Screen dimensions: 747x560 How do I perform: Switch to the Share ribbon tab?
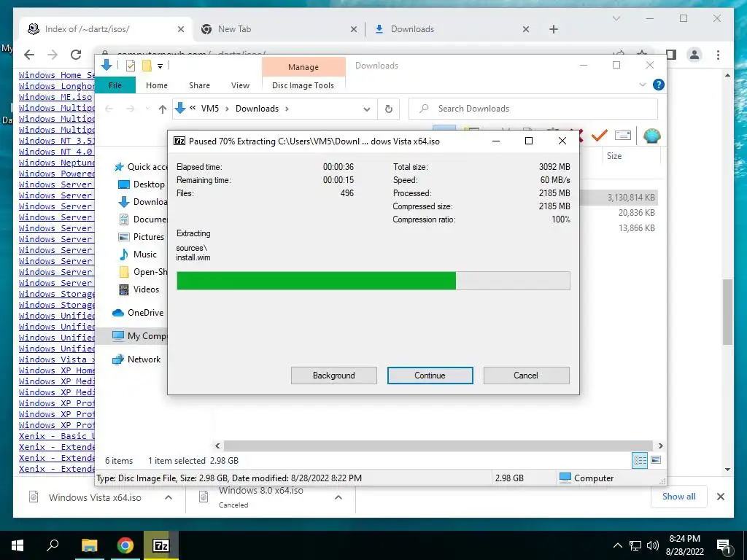pyautogui.click(x=199, y=85)
